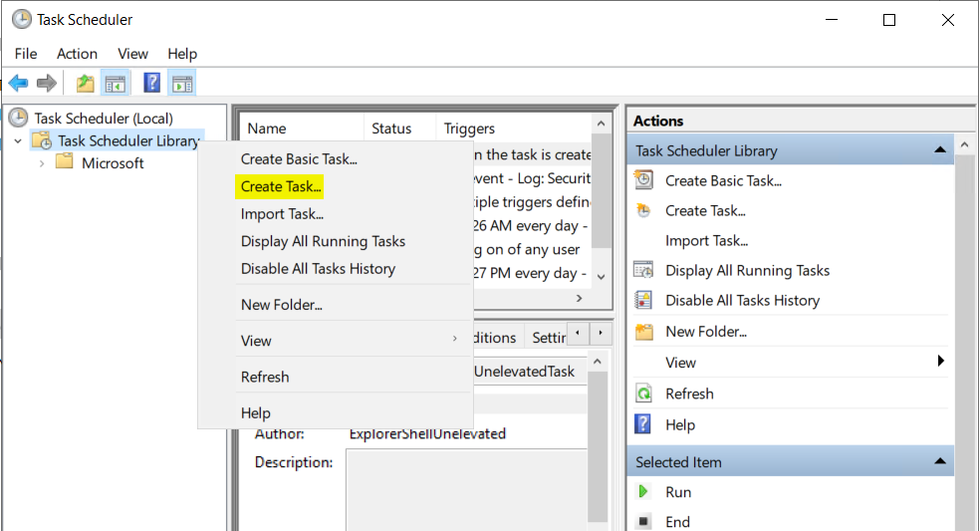Click Refresh in the Actions pane
980x531 pixels.
[689, 395]
